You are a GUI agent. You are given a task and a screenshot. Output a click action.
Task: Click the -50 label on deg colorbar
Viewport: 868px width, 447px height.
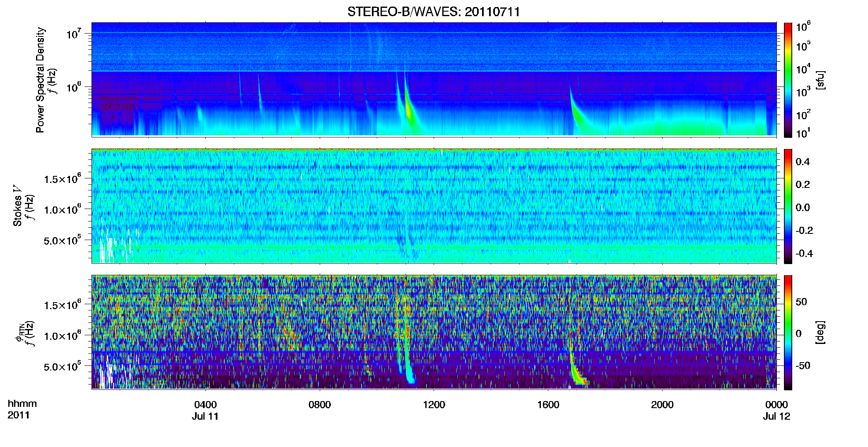point(803,365)
